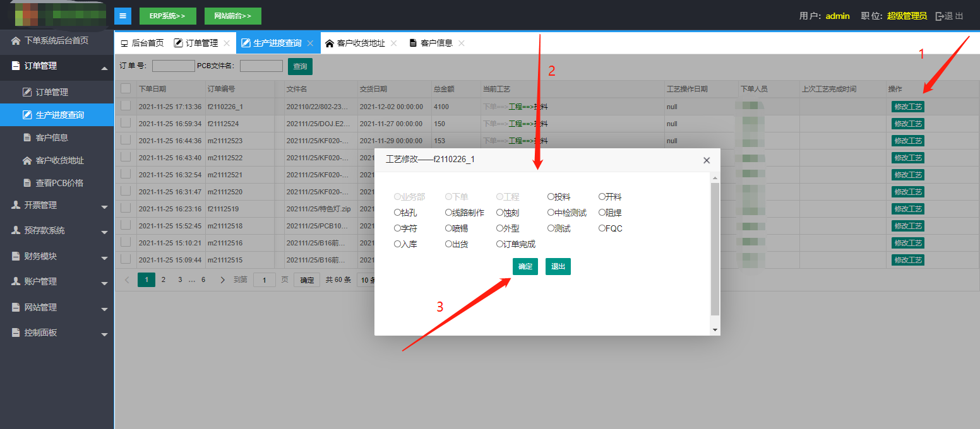Select the FQC radio button
The image size is (980, 429).
602,228
